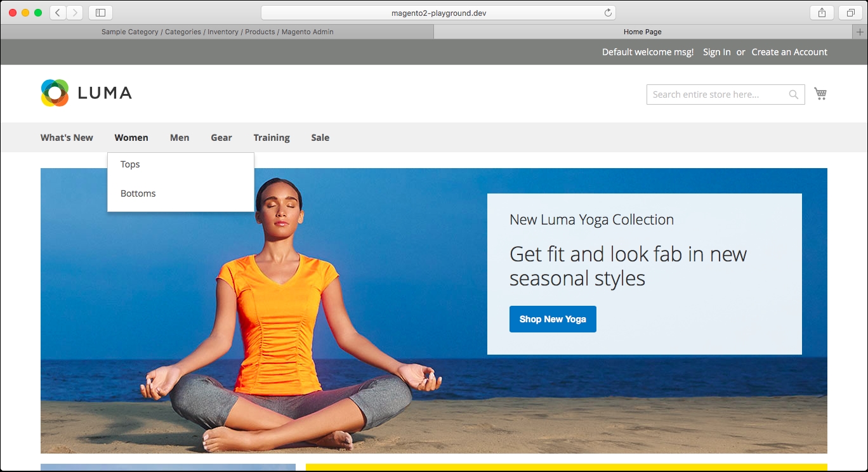Click the Luma logo icon
This screenshot has width=868, height=472.
55,93
